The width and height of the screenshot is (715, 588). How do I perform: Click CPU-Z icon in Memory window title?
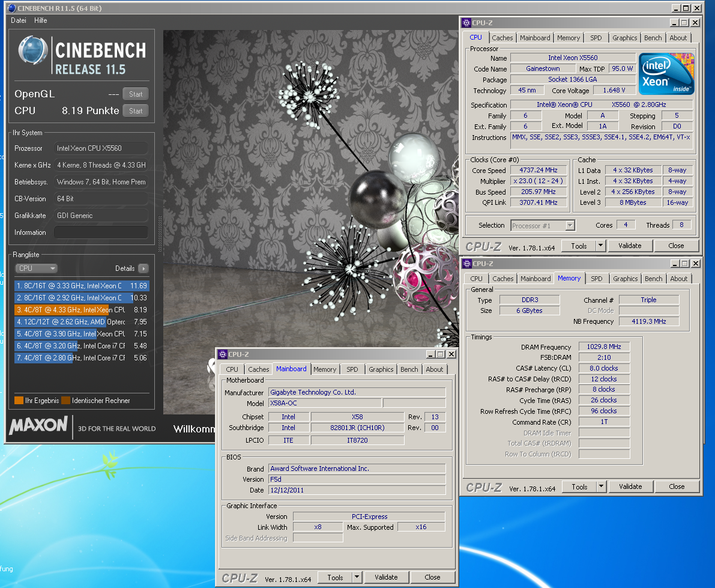click(467, 264)
